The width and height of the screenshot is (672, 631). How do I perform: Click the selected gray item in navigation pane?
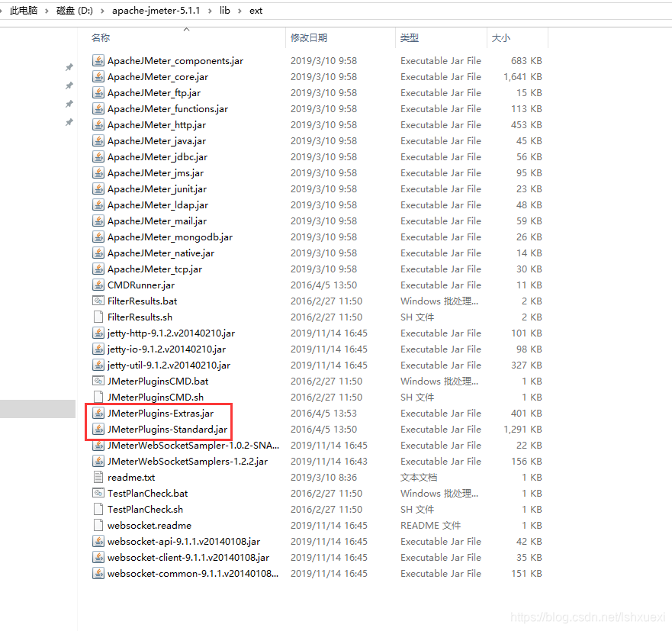(x=37, y=408)
